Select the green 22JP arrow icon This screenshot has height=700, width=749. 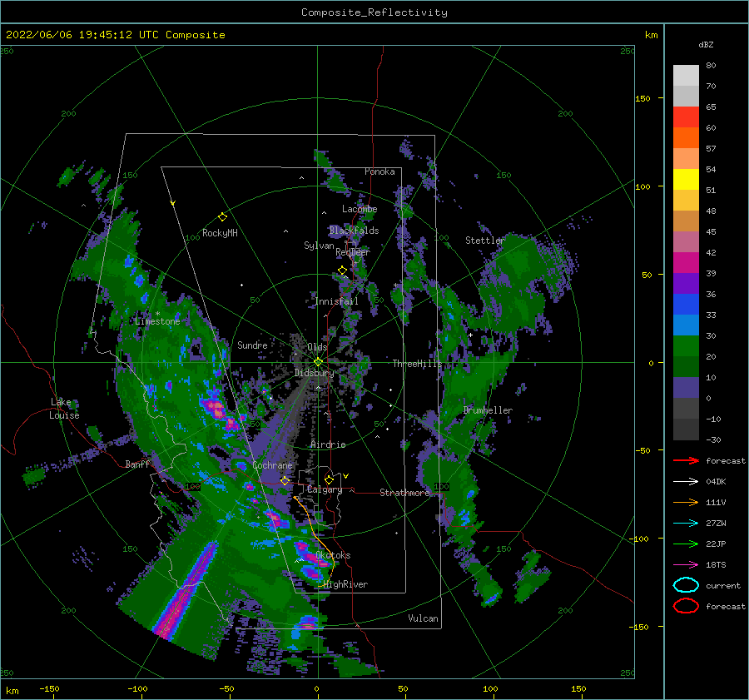[686, 544]
